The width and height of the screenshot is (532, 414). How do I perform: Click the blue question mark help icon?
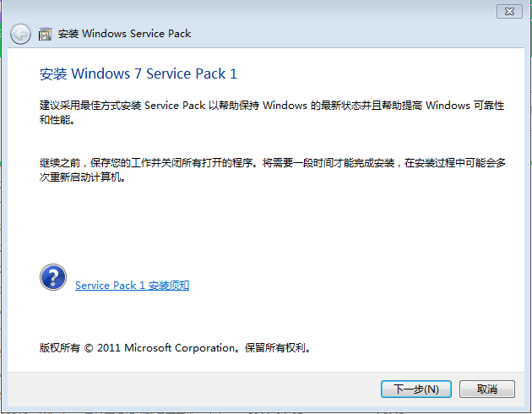coord(53,277)
